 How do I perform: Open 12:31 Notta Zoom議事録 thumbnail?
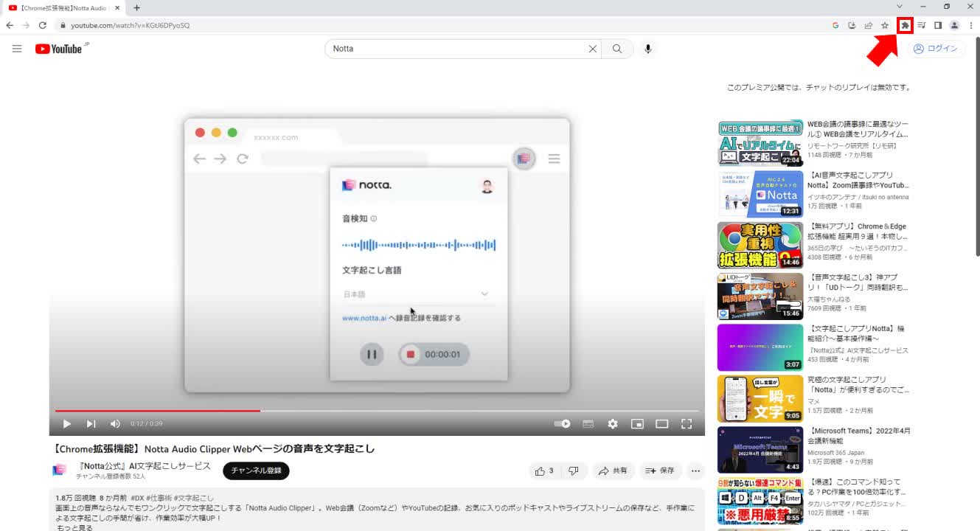760,194
